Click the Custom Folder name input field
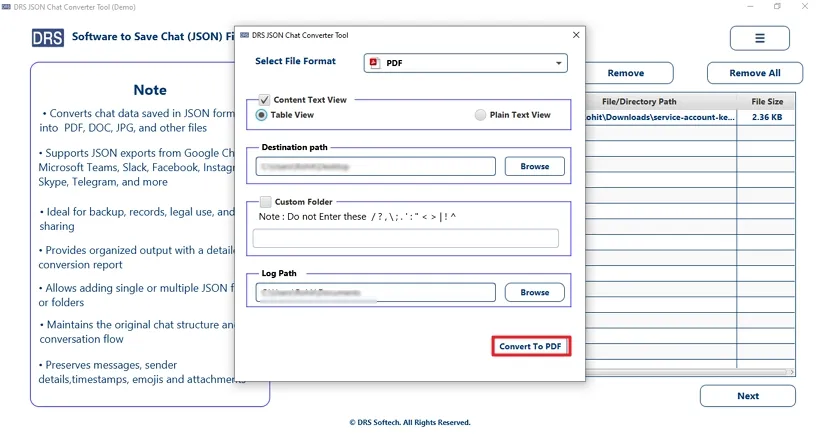This screenshot has height=437, width=820. tap(405, 238)
